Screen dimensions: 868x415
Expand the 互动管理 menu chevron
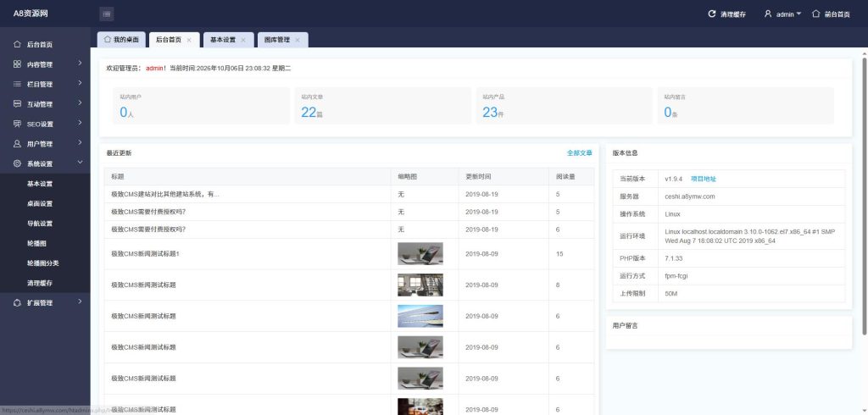pos(80,103)
